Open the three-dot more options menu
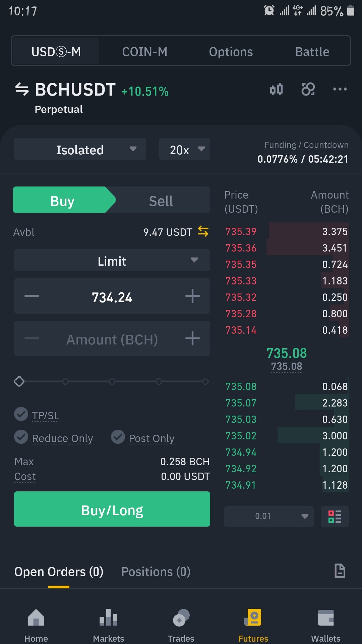Screen dimensions: 362x644 click(x=340, y=89)
